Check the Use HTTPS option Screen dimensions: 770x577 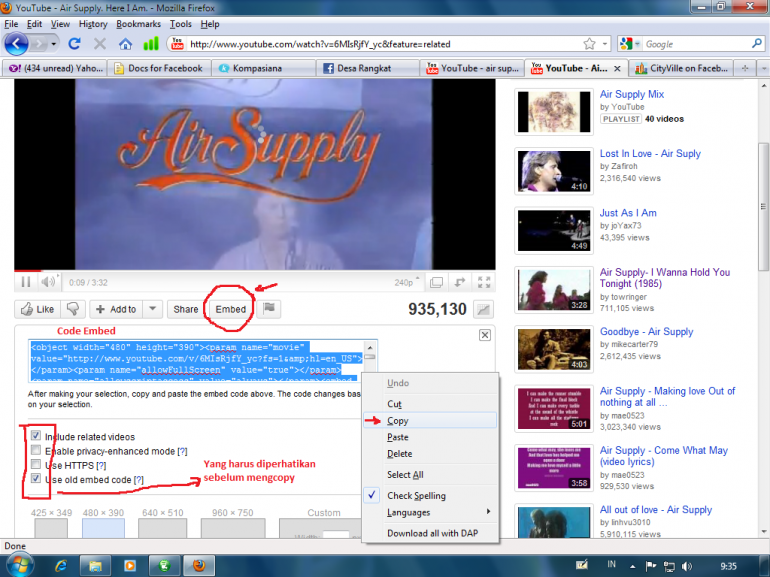point(36,464)
